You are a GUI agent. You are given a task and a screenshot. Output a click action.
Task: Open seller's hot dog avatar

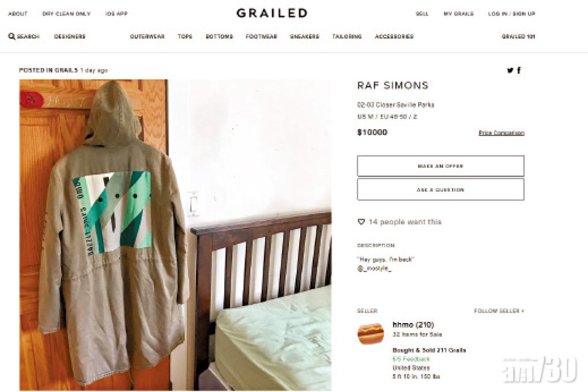[x=370, y=334]
